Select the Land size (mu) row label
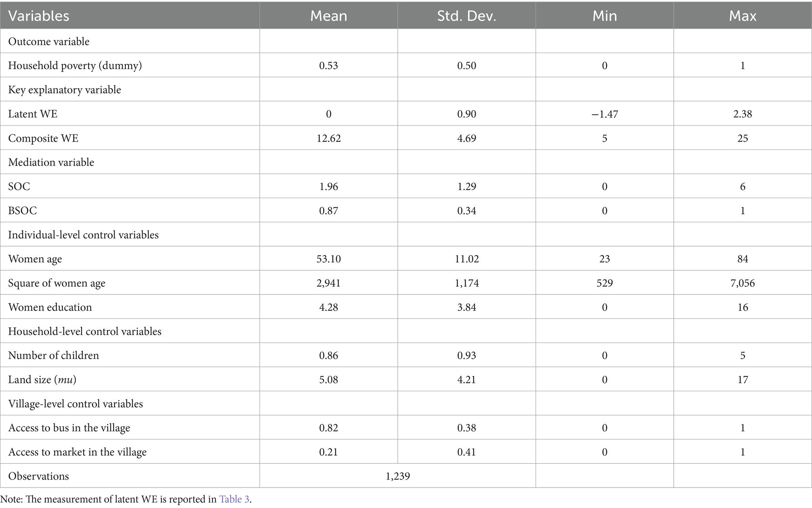 pos(42,380)
